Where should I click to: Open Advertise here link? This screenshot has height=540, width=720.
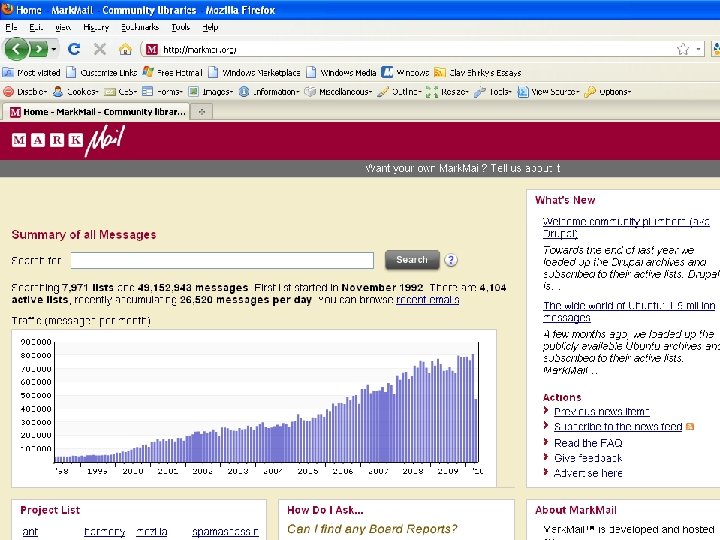[x=588, y=473]
